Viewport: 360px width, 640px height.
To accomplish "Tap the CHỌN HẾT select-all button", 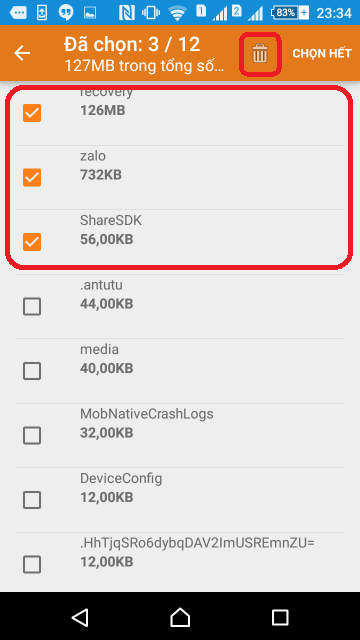I will point(322,53).
